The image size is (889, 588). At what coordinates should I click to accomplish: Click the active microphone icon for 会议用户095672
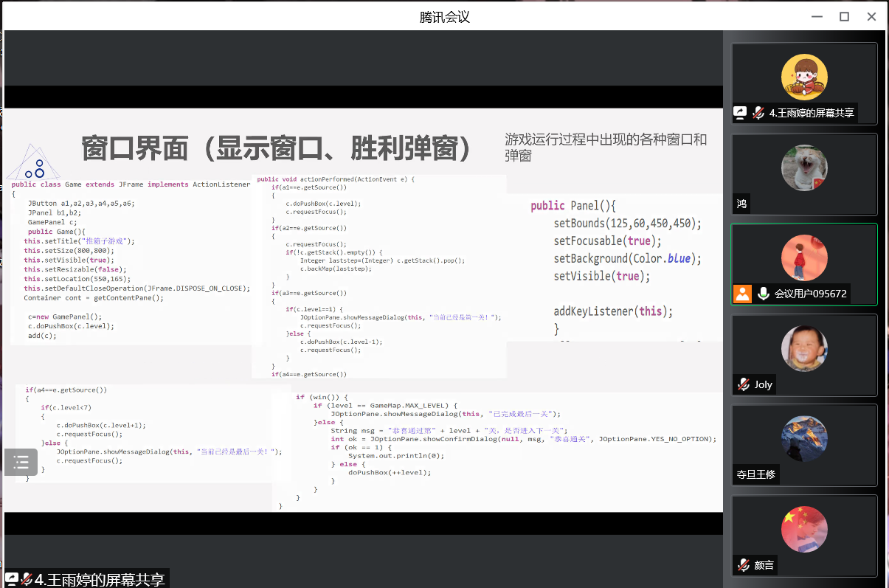click(763, 294)
